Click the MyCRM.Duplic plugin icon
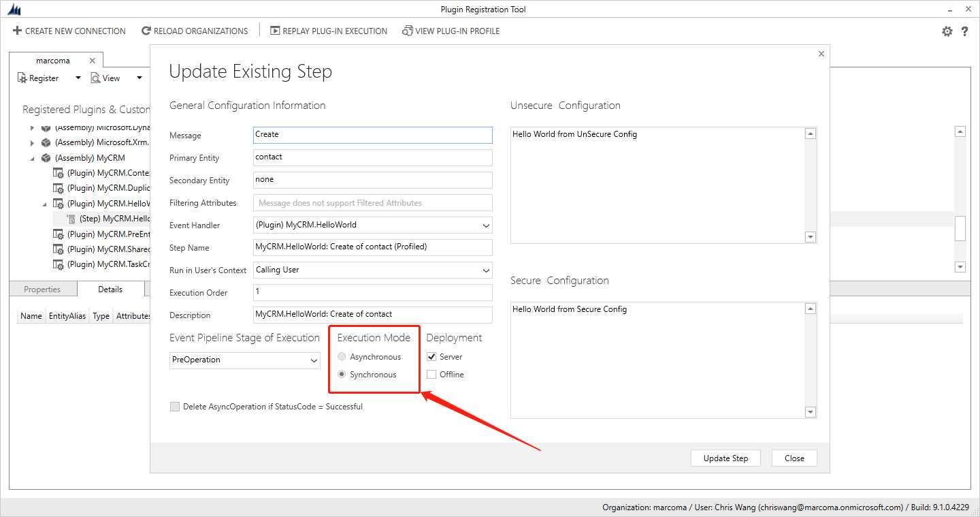The height and width of the screenshot is (517, 980). tap(59, 188)
